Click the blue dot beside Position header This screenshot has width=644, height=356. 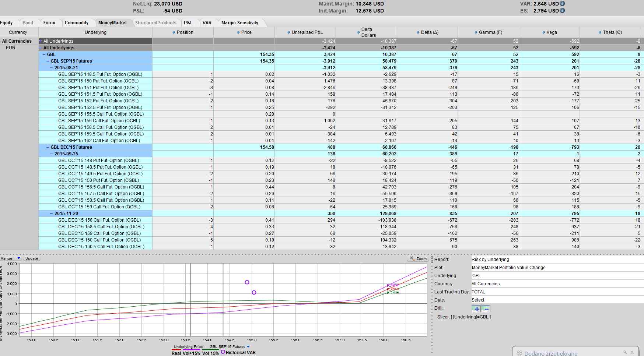point(174,32)
